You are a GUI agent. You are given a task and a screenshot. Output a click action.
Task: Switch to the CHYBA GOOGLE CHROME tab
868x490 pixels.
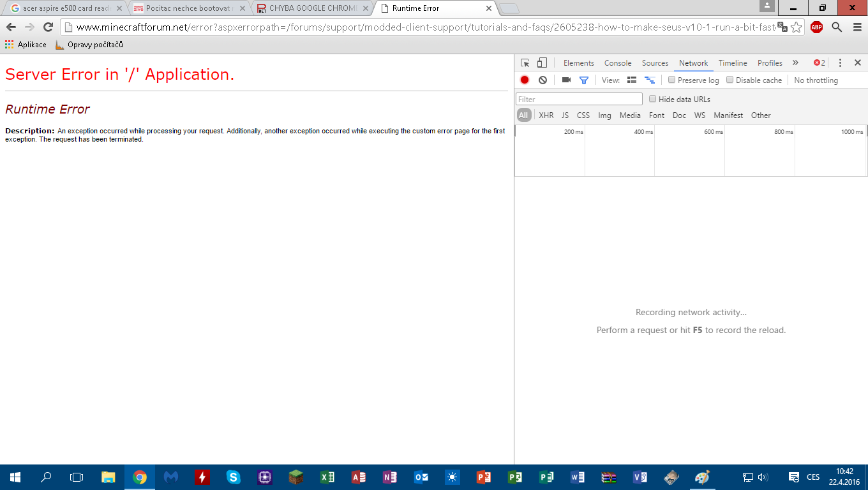(311, 9)
